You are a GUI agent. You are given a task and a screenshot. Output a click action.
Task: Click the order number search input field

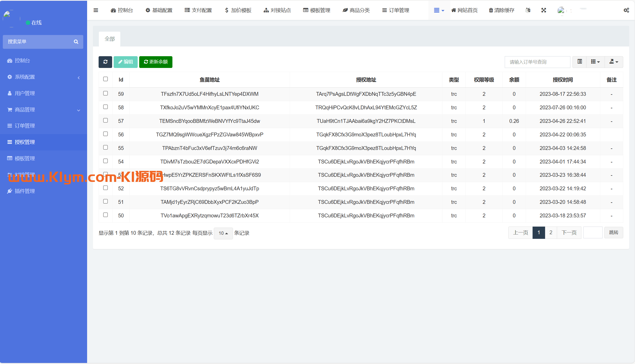537,62
